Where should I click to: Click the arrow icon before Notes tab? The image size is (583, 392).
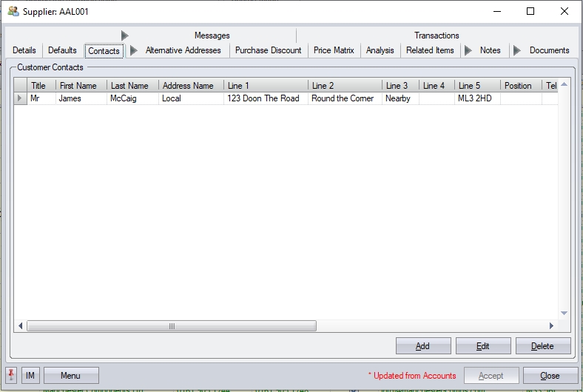[468, 50]
